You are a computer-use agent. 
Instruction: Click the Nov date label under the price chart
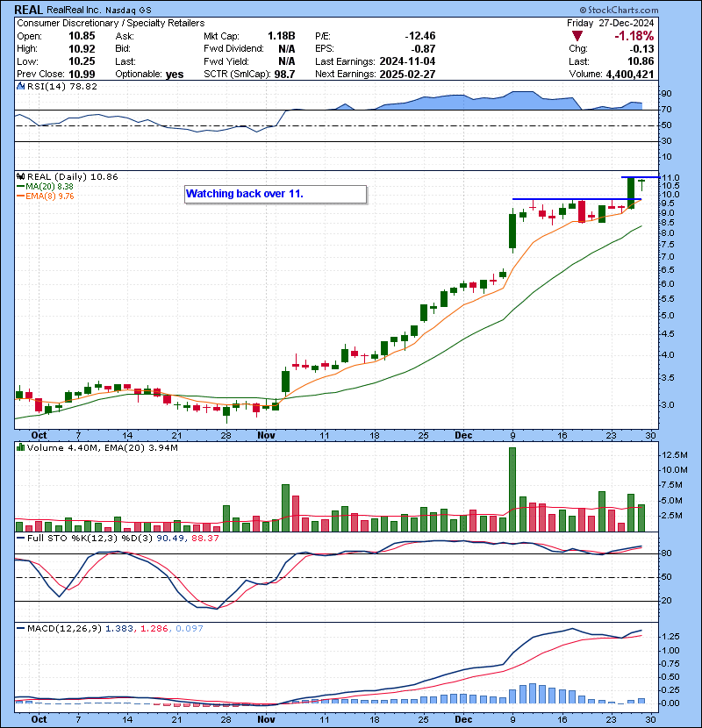coord(266,436)
